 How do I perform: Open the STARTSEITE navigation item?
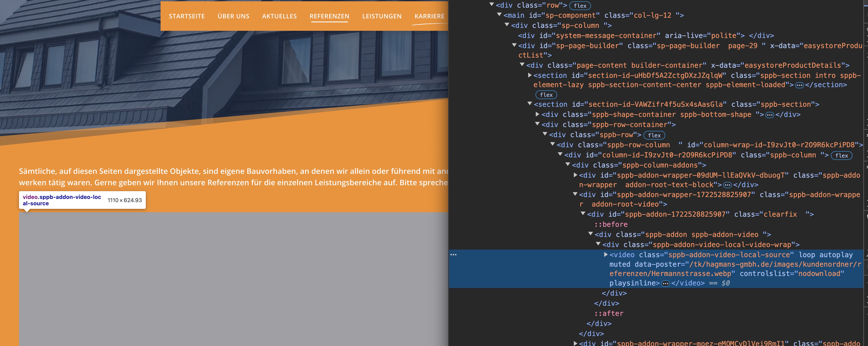click(x=187, y=16)
